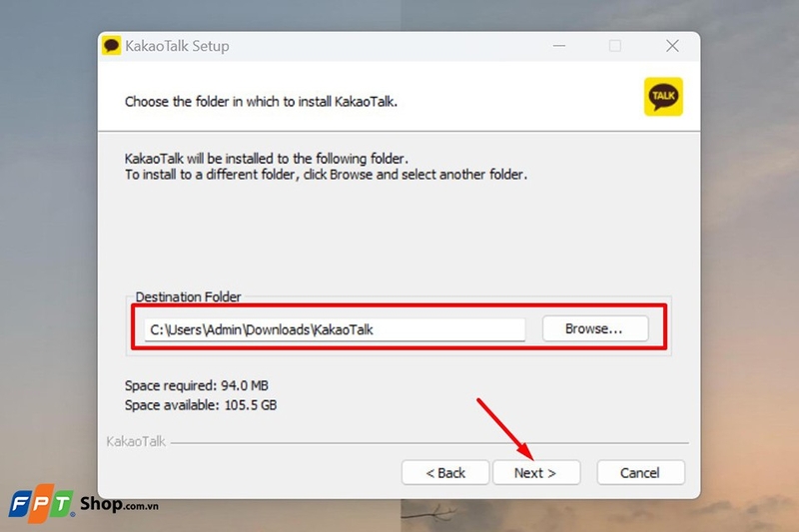Image resolution: width=799 pixels, height=532 pixels.
Task: Focus the Destination Folder path field
Action: pos(335,330)
